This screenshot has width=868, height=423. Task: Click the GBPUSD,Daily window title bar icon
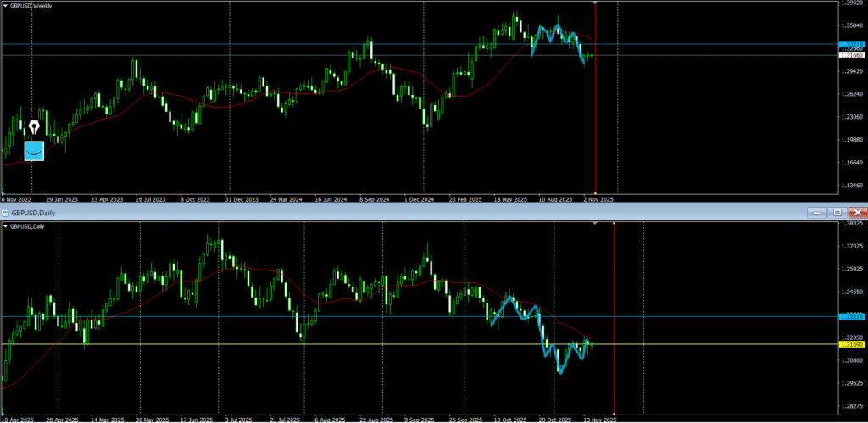coord(4,212)
